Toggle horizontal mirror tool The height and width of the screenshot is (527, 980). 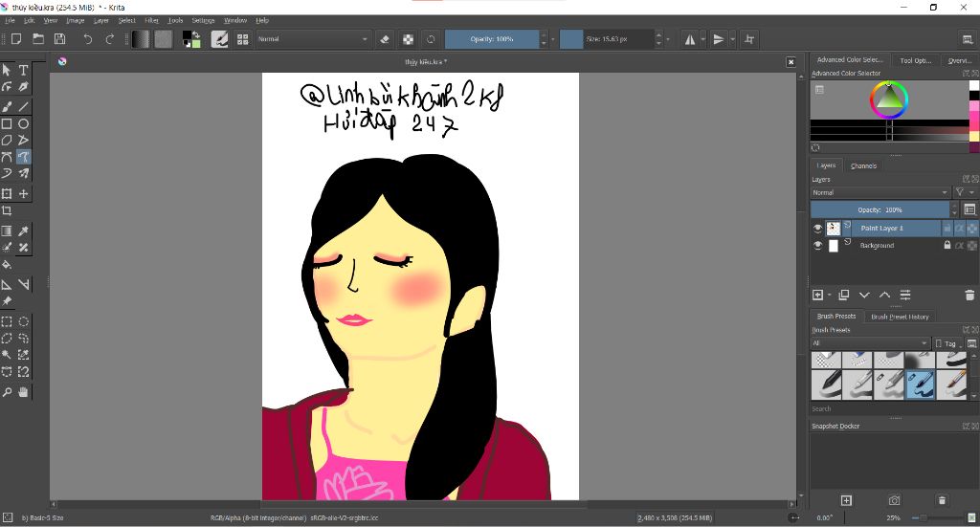tap(690, 38)
